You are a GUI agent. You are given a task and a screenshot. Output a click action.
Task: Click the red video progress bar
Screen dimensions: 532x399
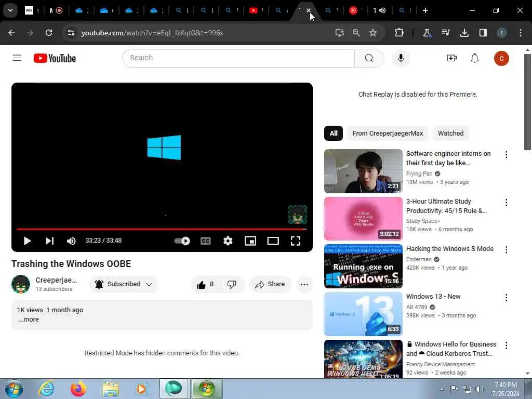pyautogui.click(x=162, y=229)
